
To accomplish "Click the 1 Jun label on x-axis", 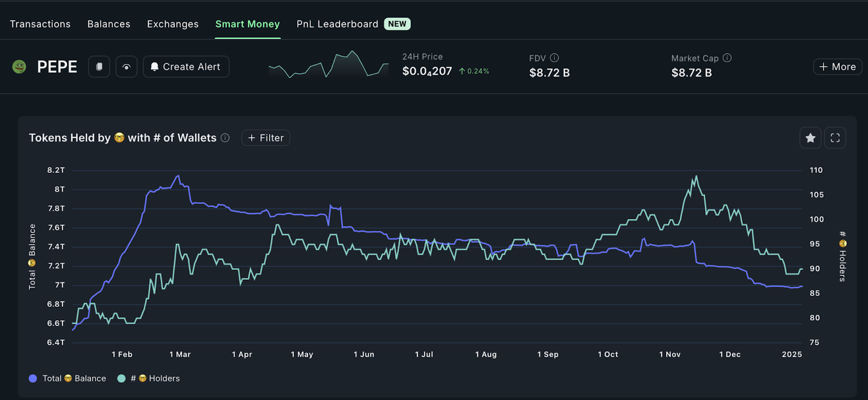I will 364,354.
